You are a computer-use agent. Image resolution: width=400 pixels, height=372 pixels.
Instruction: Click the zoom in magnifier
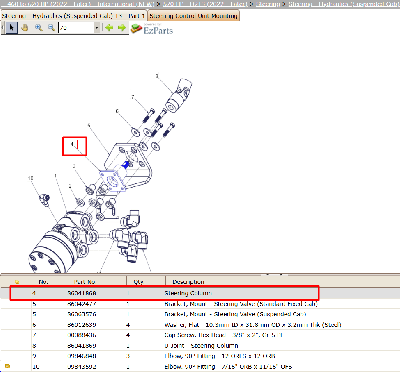click(x=38, y=28)
